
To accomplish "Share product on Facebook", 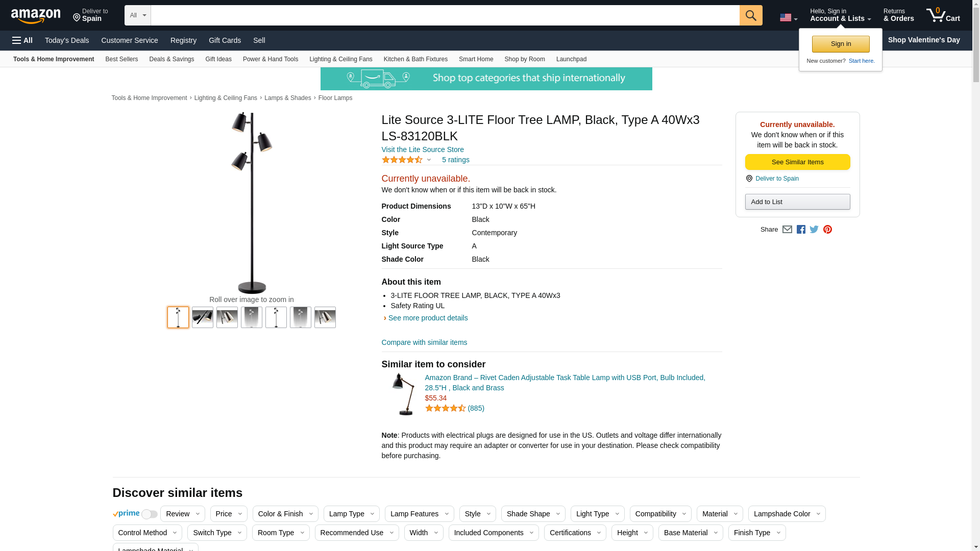I will 801,230.
